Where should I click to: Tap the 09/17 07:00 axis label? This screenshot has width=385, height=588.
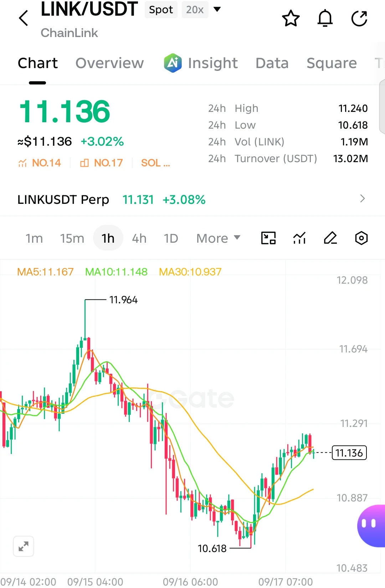pyautogui.click(x=286, y=582)
